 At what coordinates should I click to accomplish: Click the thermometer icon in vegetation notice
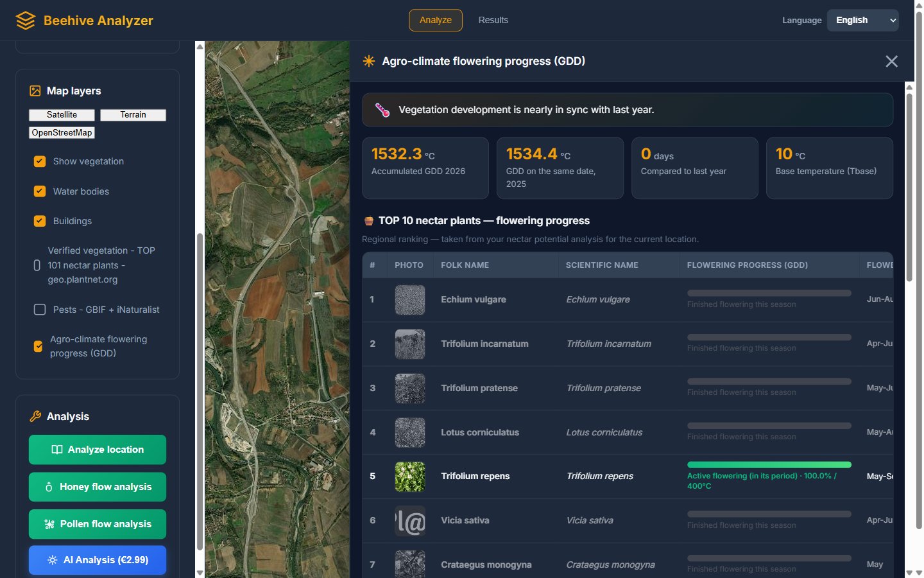point(382,110)
